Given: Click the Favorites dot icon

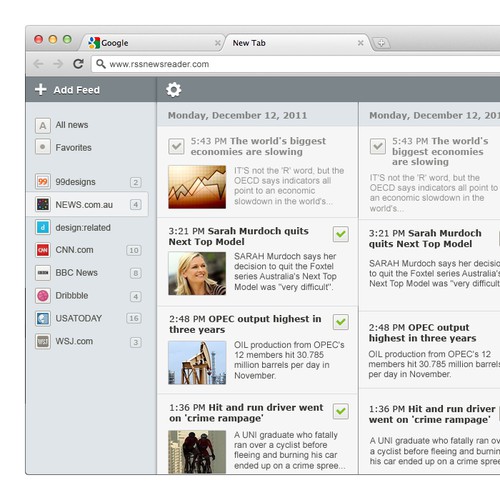Looking at the screenshot, I should [x=43, y=147].
